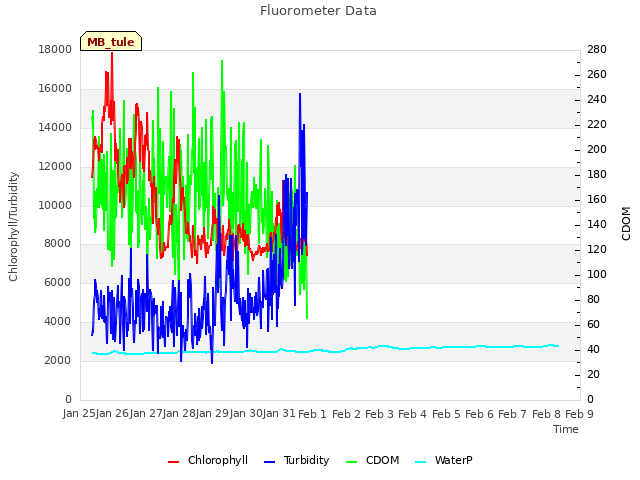
Task: Click the red Chlorophyll legend swatch
Action: 173,462
